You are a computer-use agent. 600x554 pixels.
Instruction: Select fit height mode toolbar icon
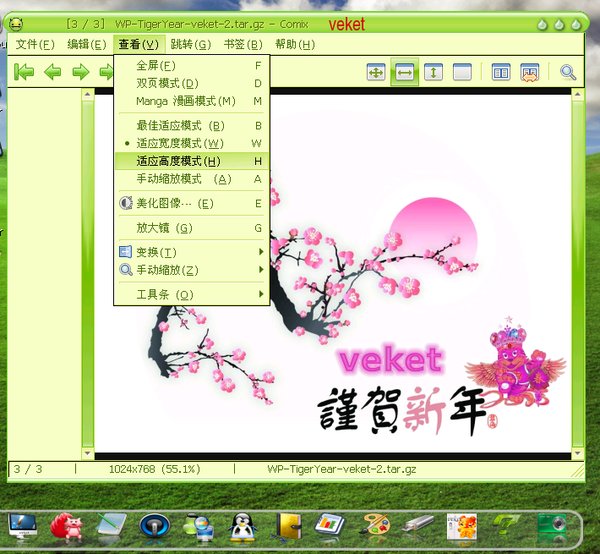tap(433, 72)
